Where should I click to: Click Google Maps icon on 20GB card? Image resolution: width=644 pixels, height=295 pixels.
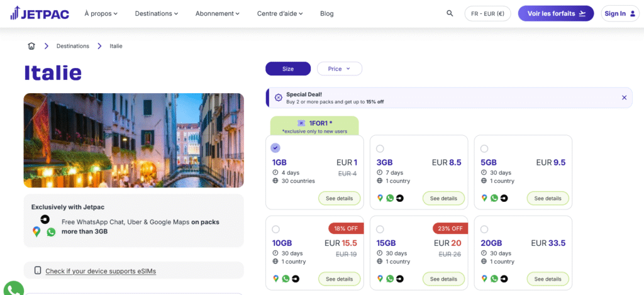pyautogui.click(x=484, y=279)
